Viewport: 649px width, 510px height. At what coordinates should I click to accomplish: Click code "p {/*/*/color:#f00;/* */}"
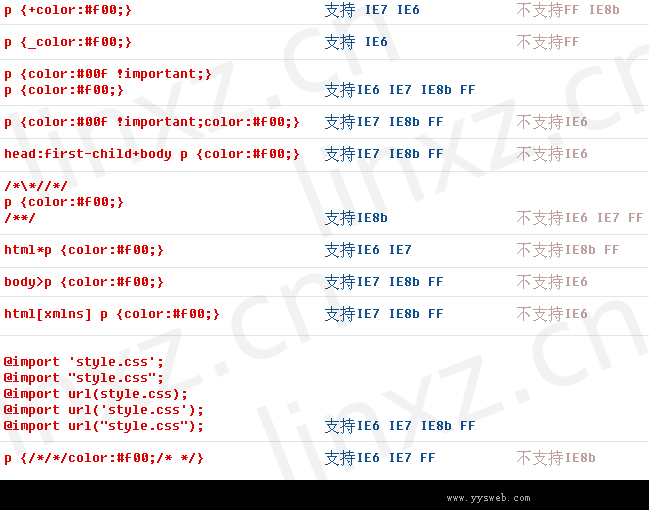point(104,458)
